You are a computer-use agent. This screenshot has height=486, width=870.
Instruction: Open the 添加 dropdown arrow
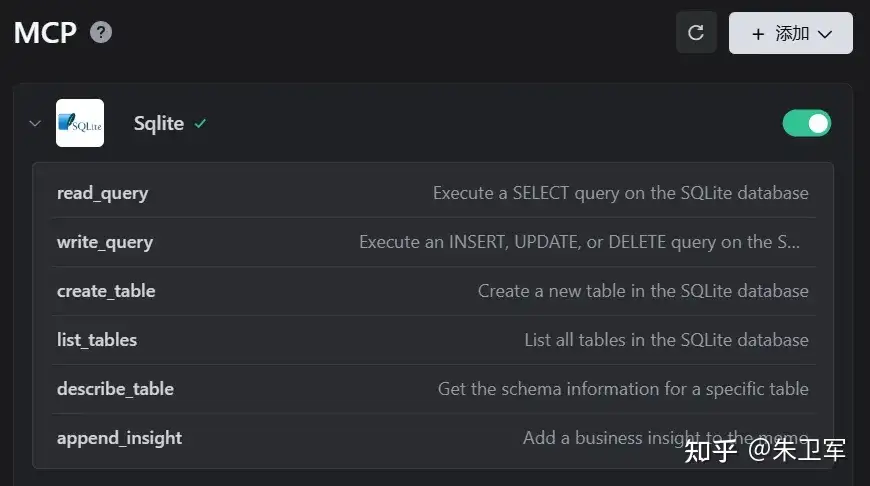[x=825, y=34]
